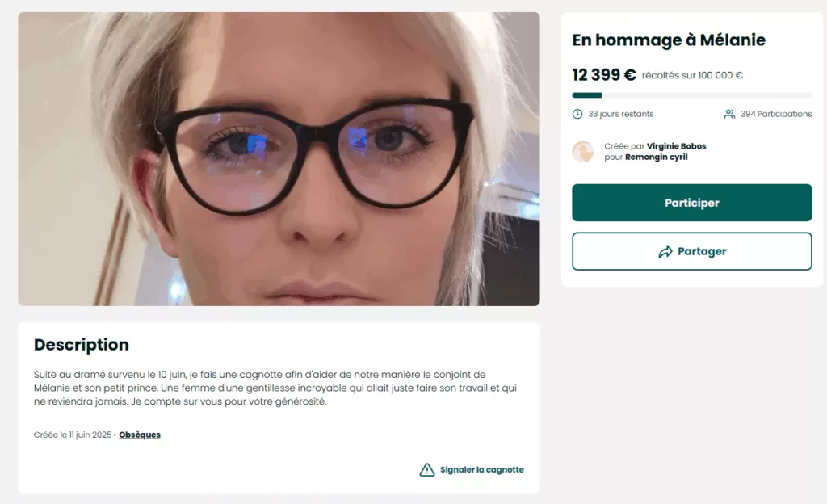
Task: Open the campaign cover photo
Action: click(x=279, y=159)
